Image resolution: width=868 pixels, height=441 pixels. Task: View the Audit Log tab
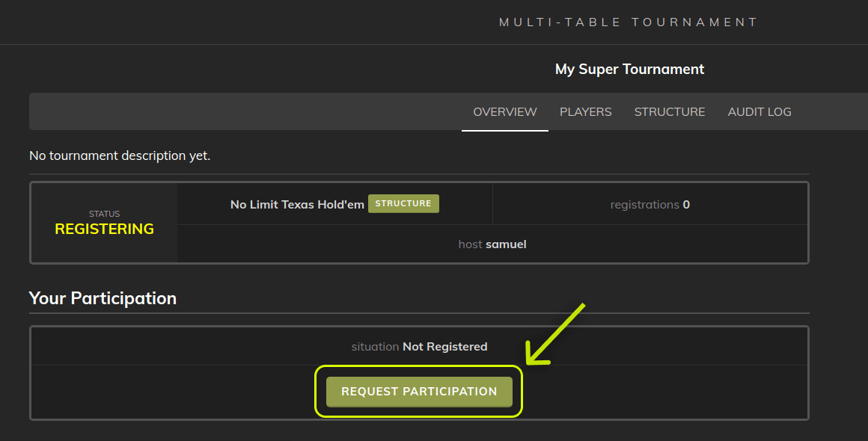(759, 111)
